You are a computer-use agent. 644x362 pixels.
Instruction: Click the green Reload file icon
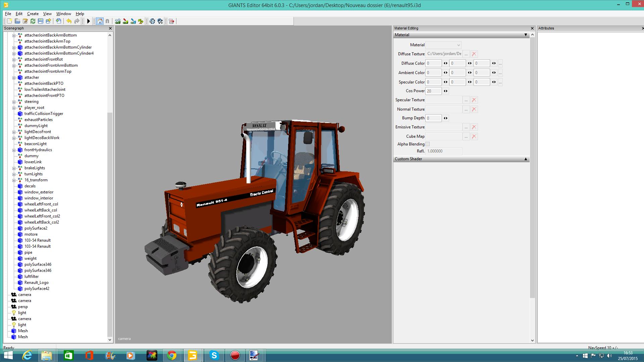tap(33, 21)
